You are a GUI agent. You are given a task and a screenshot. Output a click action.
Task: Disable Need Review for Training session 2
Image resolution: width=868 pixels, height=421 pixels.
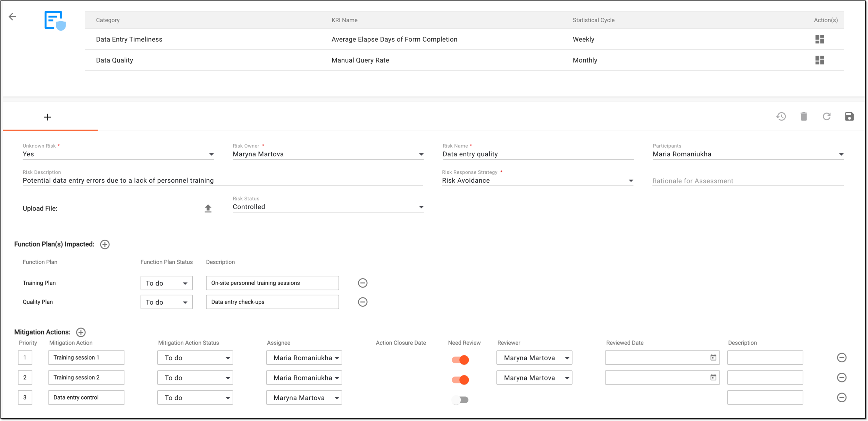(x=460, y=380)
